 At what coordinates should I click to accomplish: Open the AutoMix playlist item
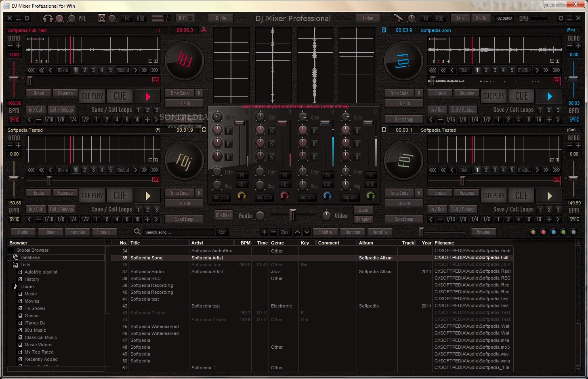pos(41,272)
